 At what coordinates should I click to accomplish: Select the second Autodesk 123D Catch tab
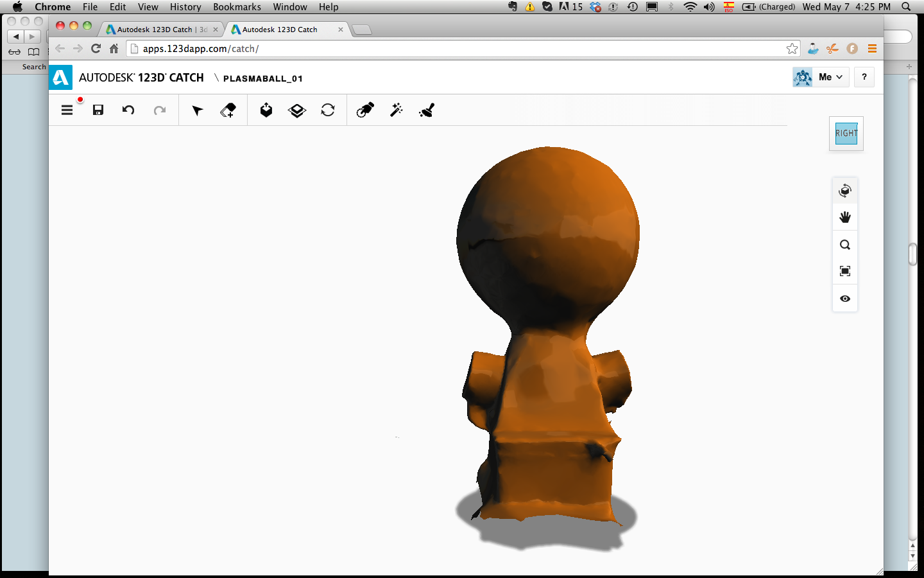287,30
